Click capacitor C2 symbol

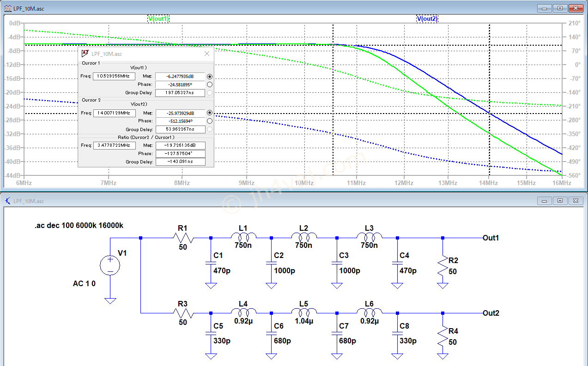(271, 263)
